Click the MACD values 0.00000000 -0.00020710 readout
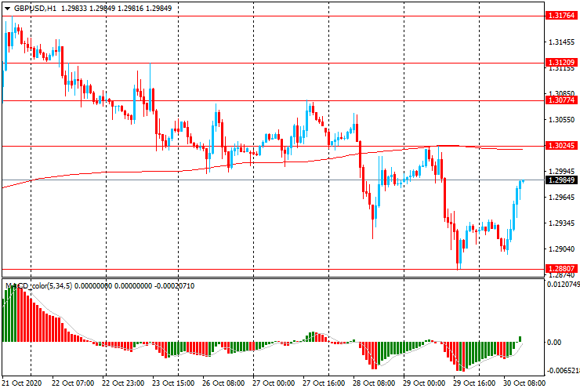This screenshot has width=580, height=392. tap(135, 285)
